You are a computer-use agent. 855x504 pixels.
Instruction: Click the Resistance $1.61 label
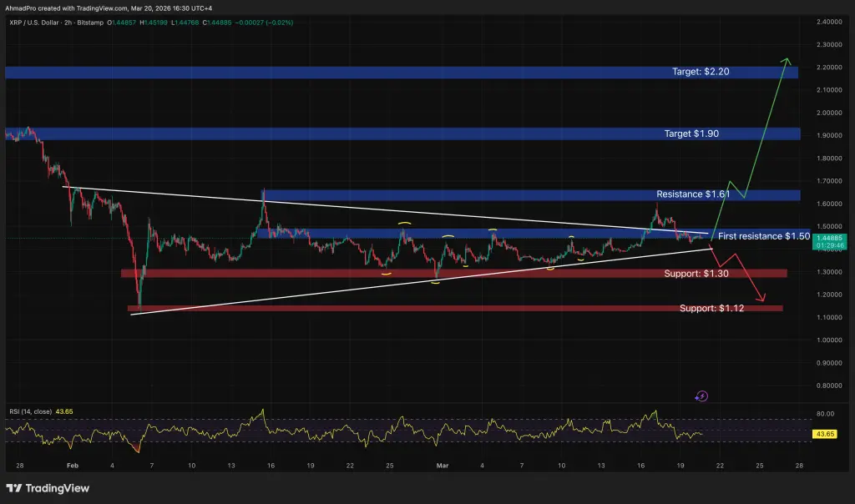click(695, 194)
